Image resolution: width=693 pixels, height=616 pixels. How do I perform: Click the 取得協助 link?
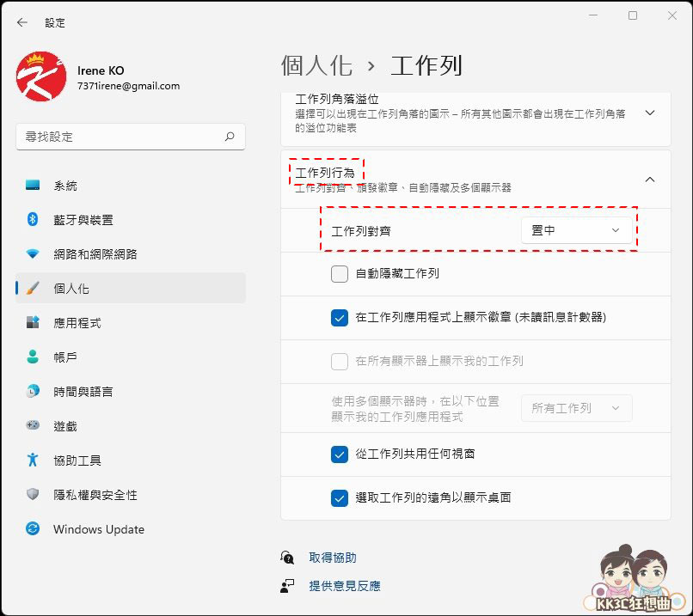tap(333, 558)
